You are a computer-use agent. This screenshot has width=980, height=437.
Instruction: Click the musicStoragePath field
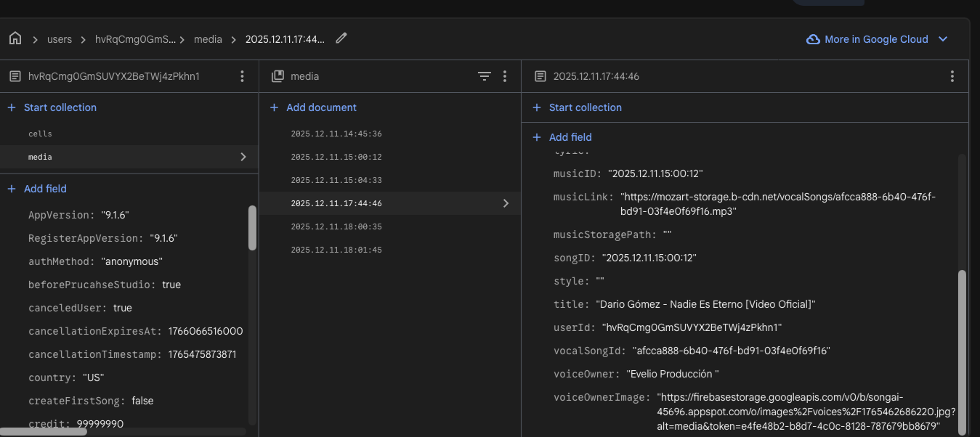[612, 234]
